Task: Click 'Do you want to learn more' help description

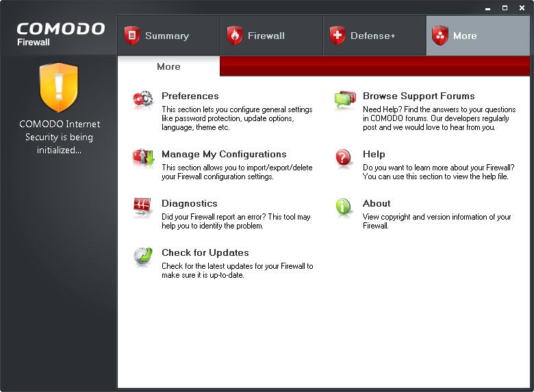Action: tap(438, 172)
